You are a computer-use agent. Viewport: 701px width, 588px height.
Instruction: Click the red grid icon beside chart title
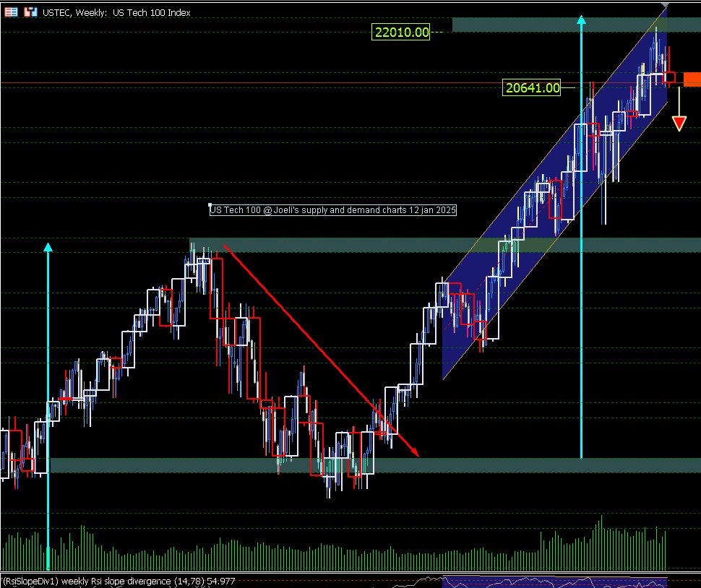[x=12, y=12]
